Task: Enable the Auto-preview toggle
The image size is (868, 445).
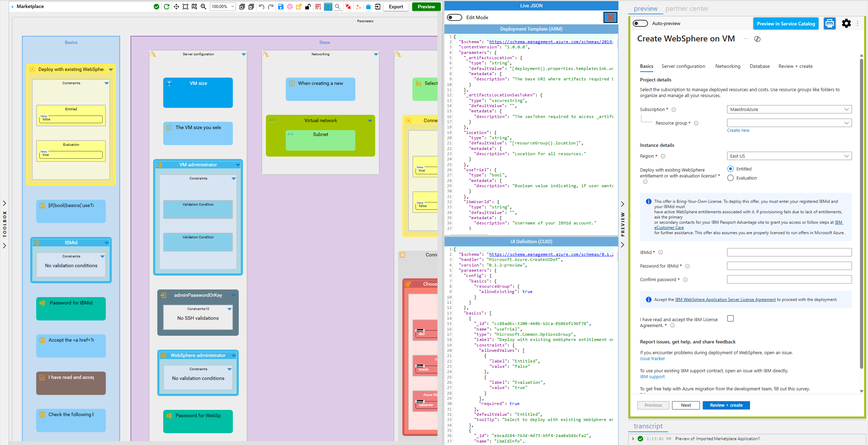Action: tap(640, 23)
